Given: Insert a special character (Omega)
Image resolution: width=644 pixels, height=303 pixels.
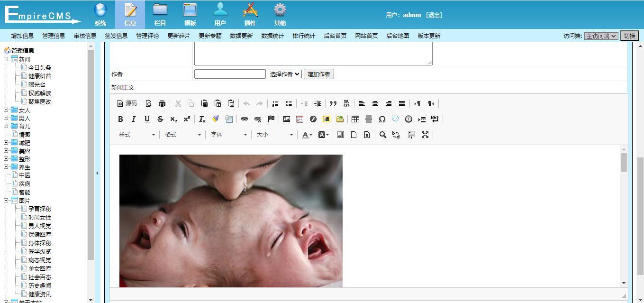Looking at the screenshot, I should pyautogui.click(x=382, y=119).
